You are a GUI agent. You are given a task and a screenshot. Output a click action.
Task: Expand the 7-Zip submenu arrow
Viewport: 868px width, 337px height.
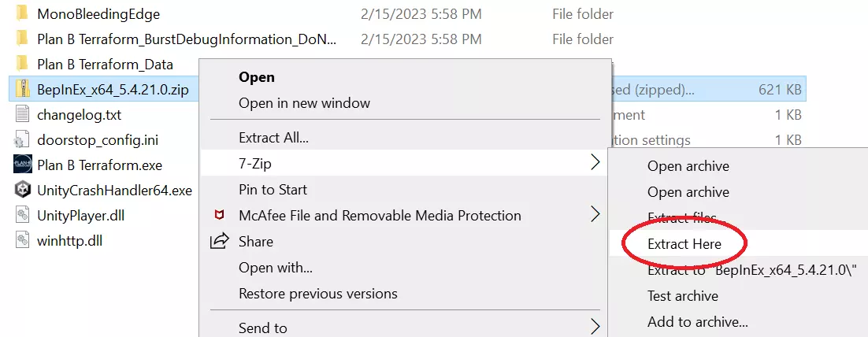[595, 163]
